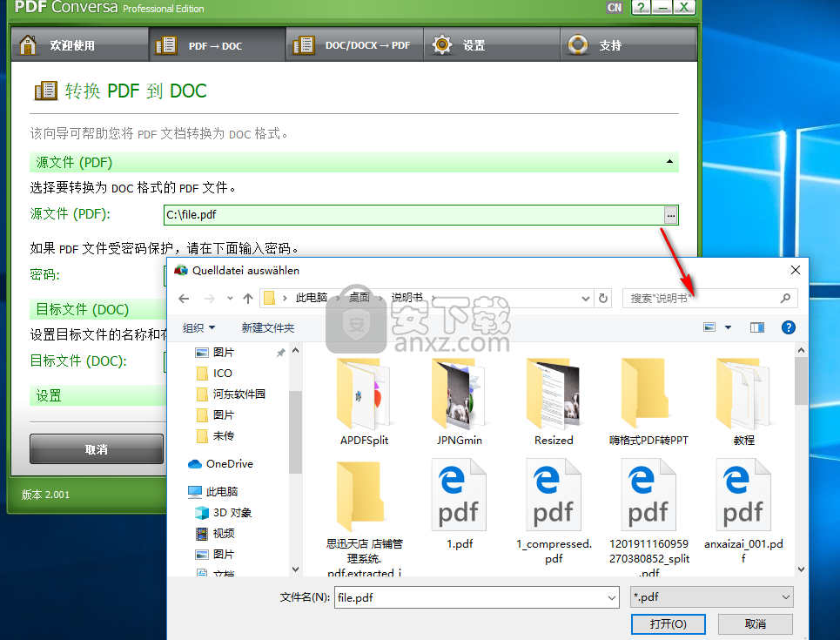840x640 pixels.
Task: Select the 1_compressed.pdf file
Action: coord(554,512)
